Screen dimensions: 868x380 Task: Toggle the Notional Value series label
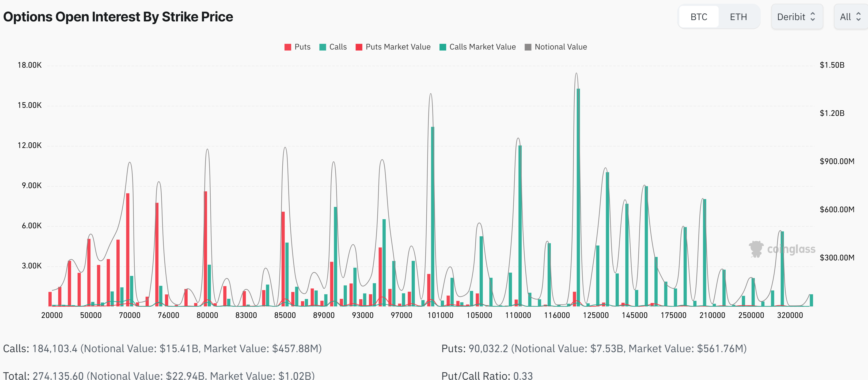[560, 47]
